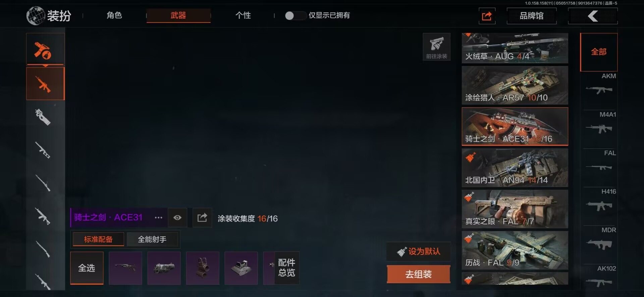Open the 配件总览 attachments overview
This screenshot has width=644, height=297.
(x=286, y=268)
